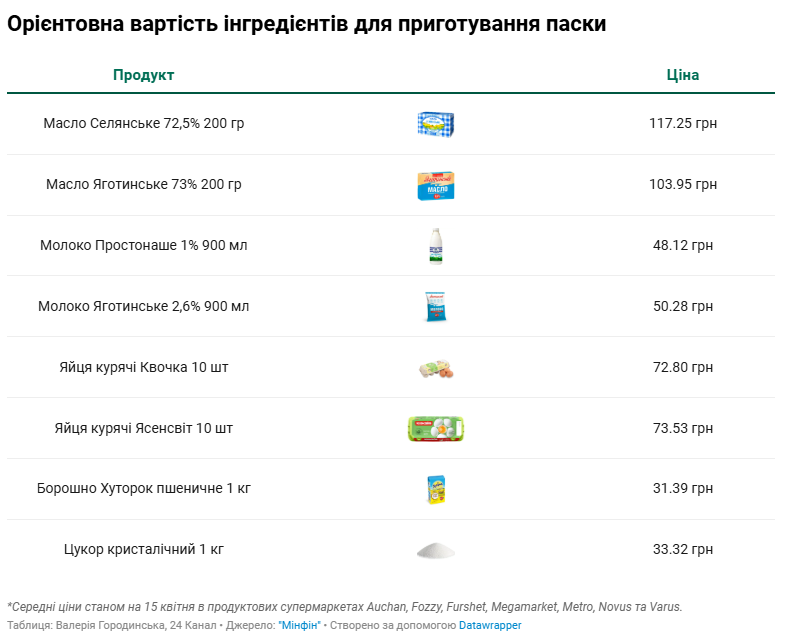Select the Хуторок flour package image

pos(435,489)
